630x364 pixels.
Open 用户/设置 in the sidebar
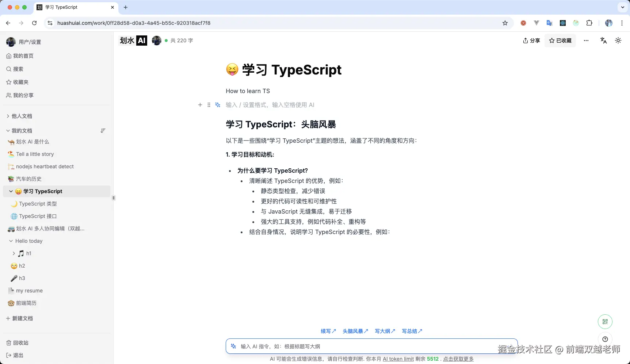click(23, 42)
